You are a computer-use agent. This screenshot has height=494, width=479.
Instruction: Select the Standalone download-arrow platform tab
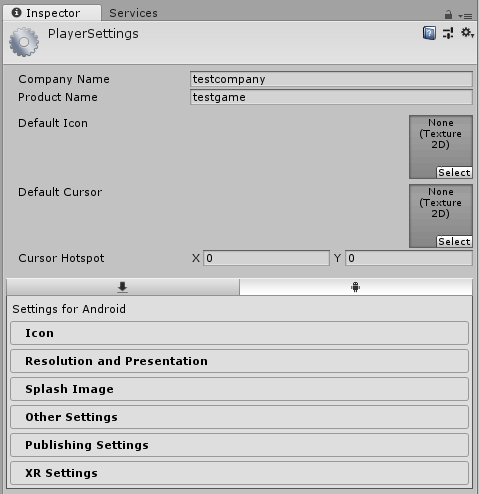123,287
